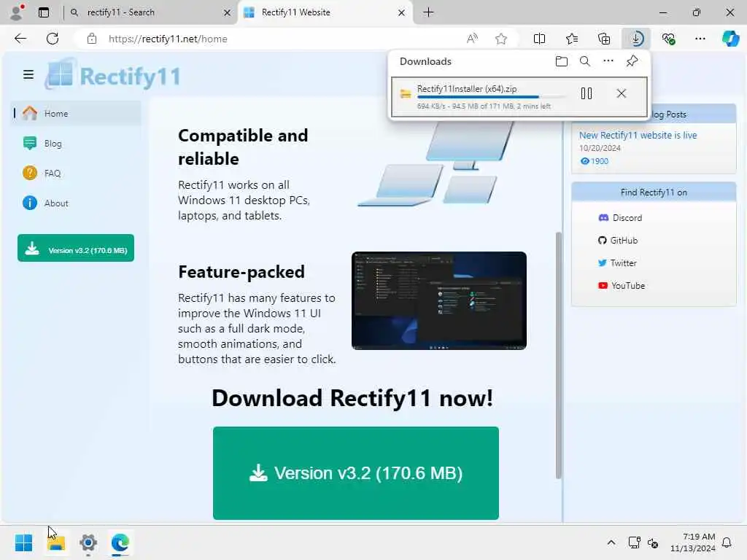
Task: Toggle the Downloads toolbar button
Action: (x=636, y=39)
